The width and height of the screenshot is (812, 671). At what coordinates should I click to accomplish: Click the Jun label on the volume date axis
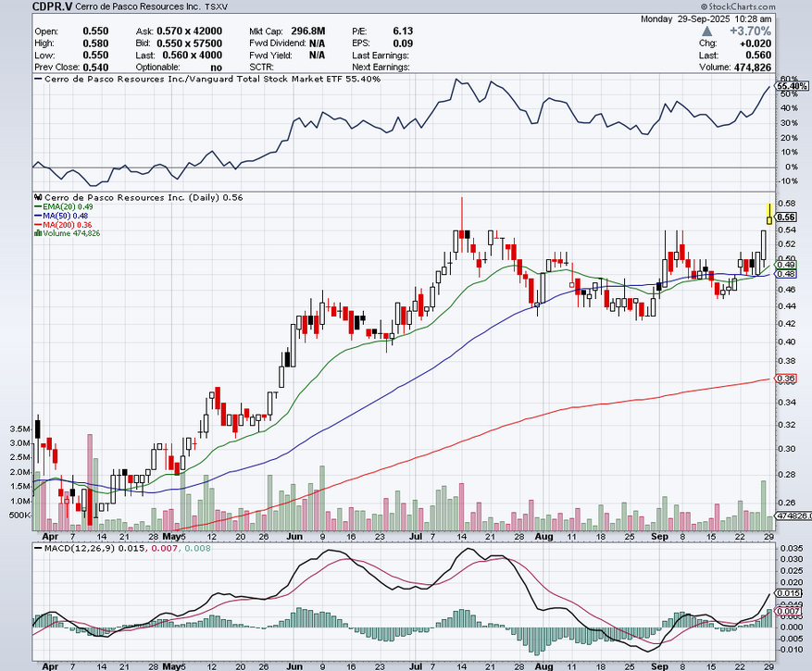click(x=294, y=537)
